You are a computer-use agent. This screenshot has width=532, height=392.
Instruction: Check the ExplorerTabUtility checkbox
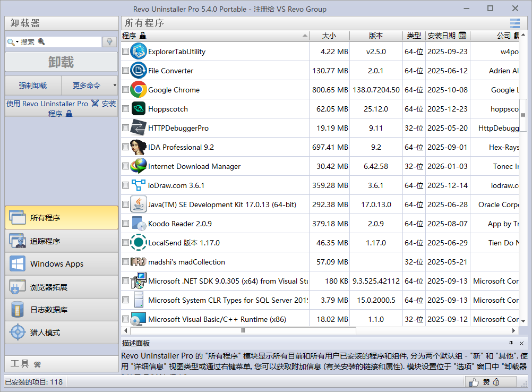[125, 52]
